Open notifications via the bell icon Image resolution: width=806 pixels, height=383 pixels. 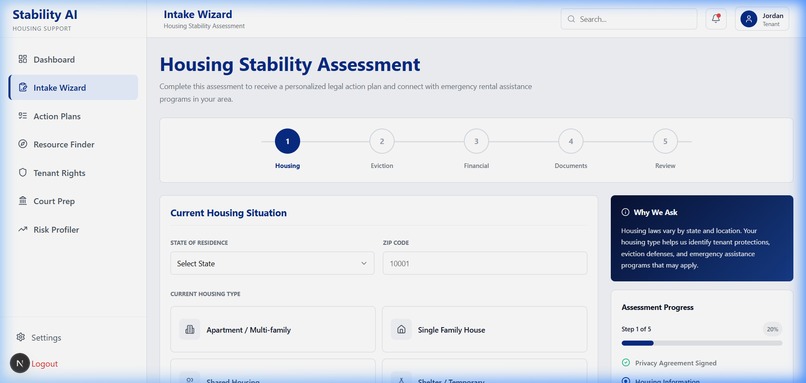[716, 19]
